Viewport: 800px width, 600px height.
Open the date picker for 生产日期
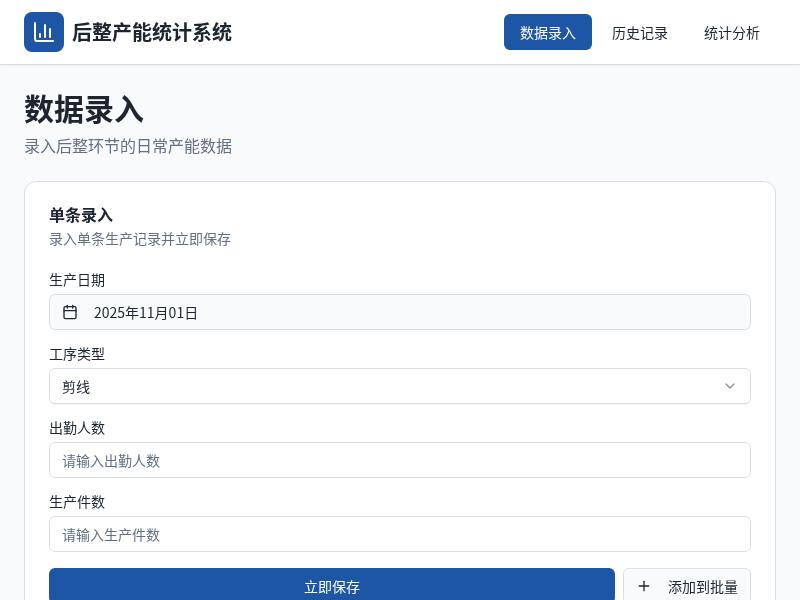tap(400, 312)
